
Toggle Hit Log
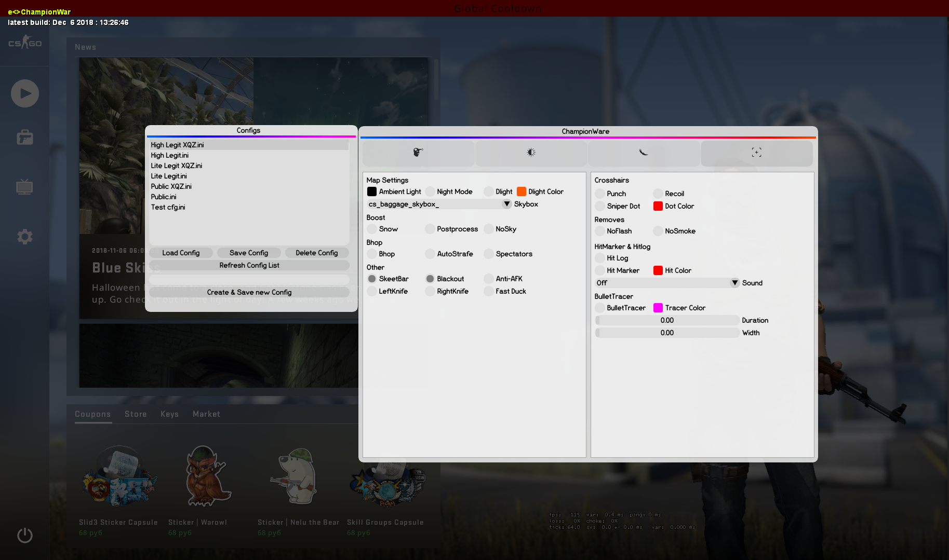600,258
